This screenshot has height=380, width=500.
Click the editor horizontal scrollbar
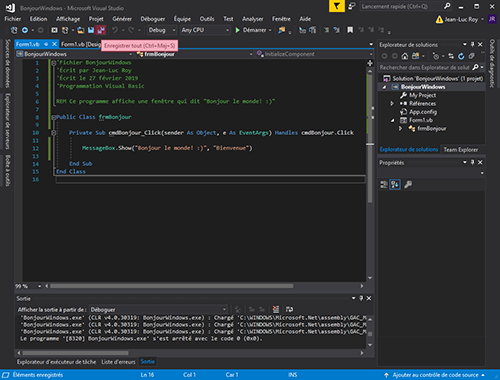pos(204,286)
